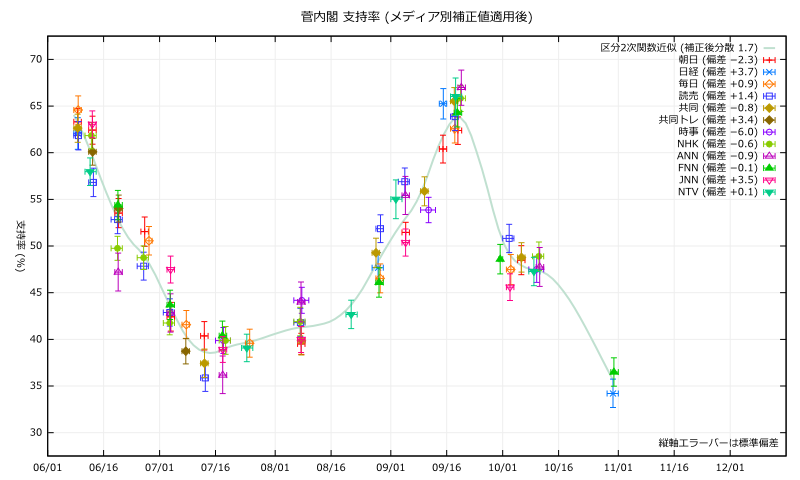Click the purple 時事 circle legend marker
The image size is (800, 480).
[x=770, y=132]
